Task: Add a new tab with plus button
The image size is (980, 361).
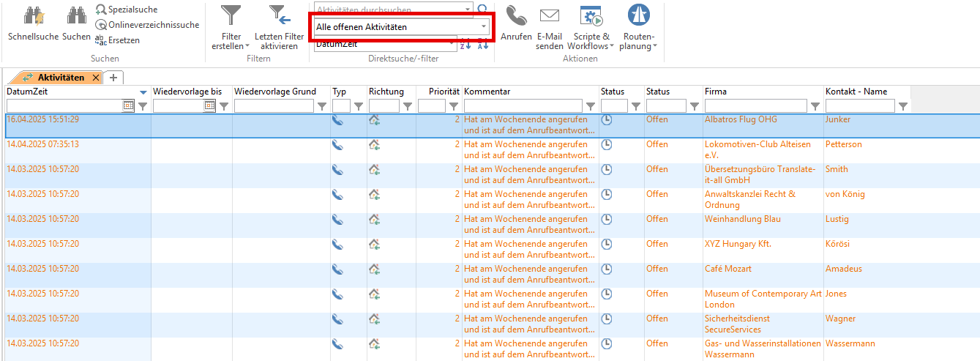Action: pyautogui.click(x=113, y=78)
